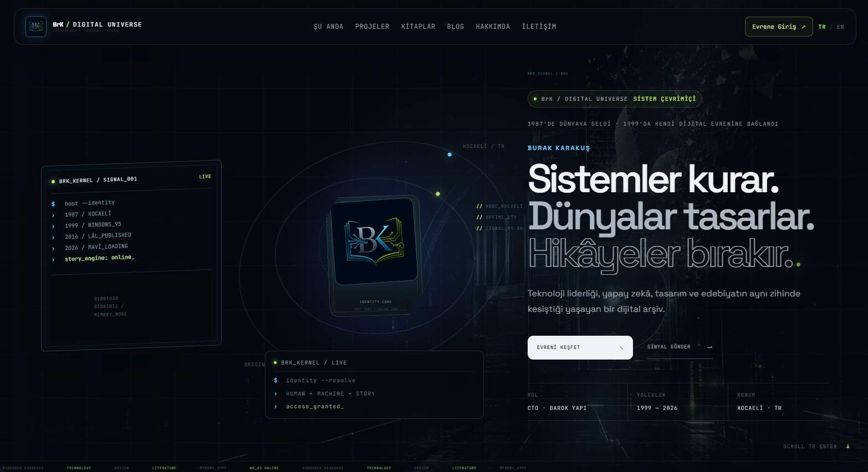Navigate to BLOG
The height and width of the screenshot is (472, 868).
click(456, 27)
